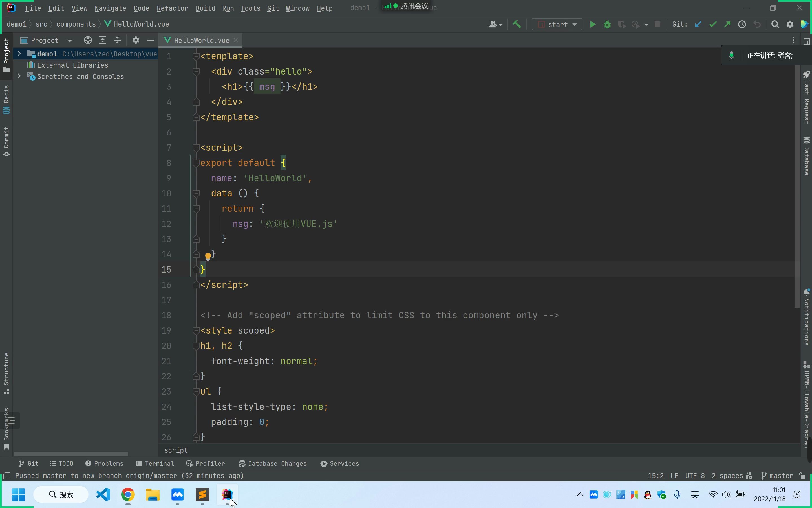Open IDE settings gear in the toolbar
Image resolution: width=812 pixels, height=508 pixels.
coord(790,25)
